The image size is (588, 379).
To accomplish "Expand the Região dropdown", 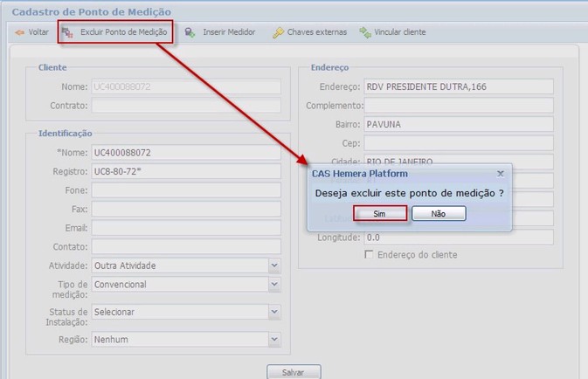I will pos(274,339).
